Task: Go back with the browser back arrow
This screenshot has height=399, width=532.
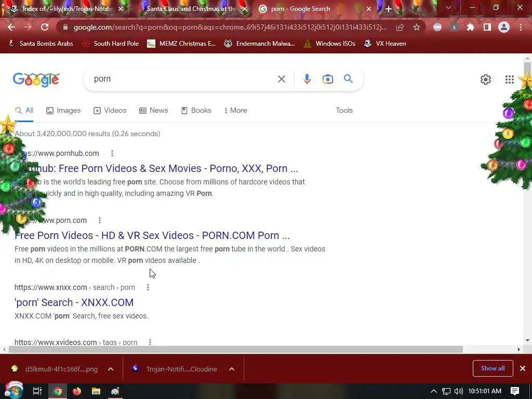Action: (x=11, y=27)
